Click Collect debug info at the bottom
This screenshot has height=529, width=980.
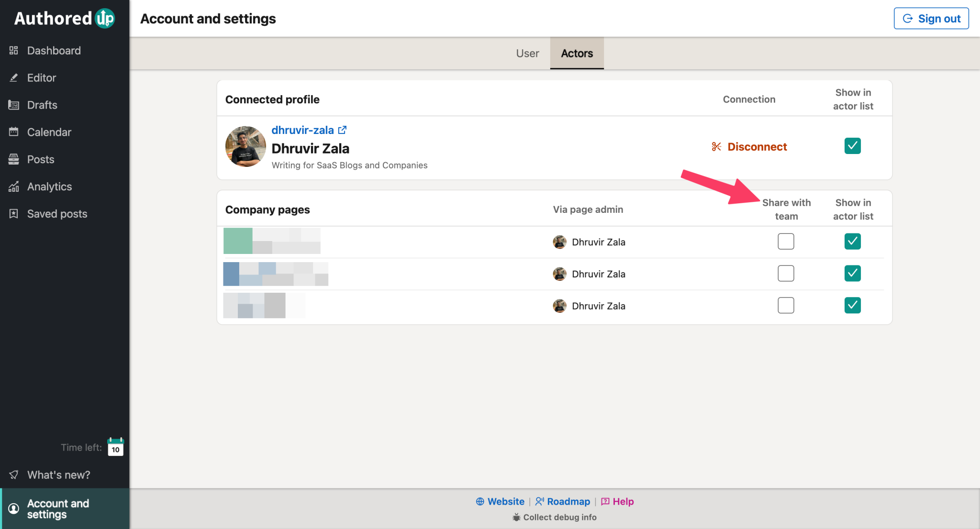pos(554,517)
